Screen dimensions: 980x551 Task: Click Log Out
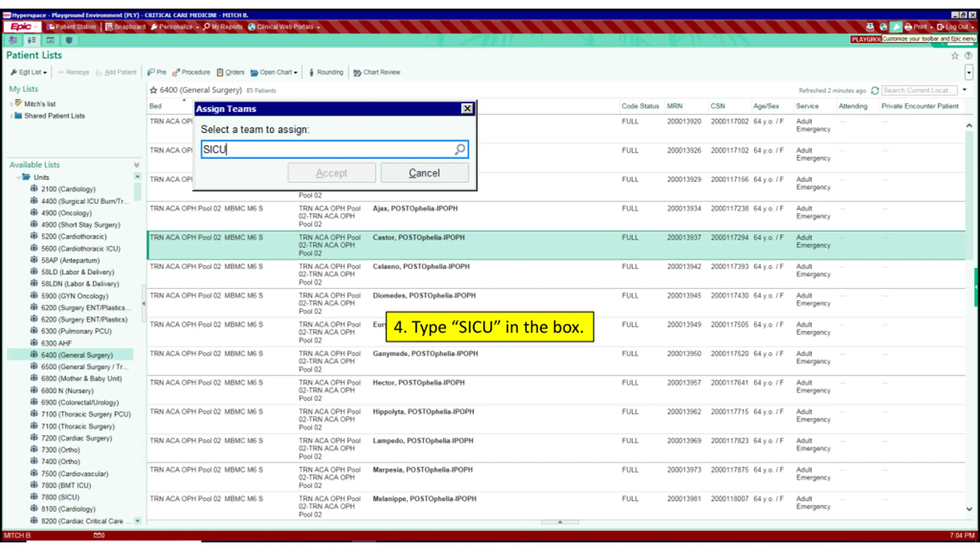tap(955, 27)
